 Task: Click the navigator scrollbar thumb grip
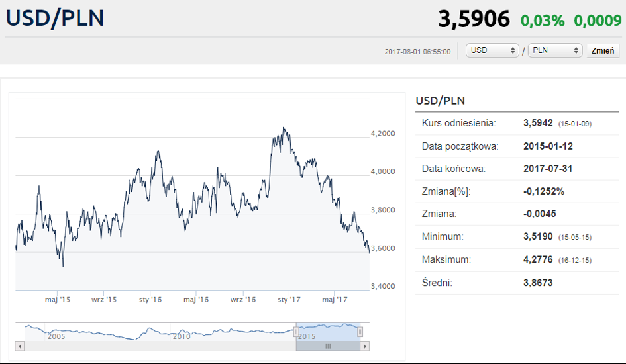[x=328, y=346]
